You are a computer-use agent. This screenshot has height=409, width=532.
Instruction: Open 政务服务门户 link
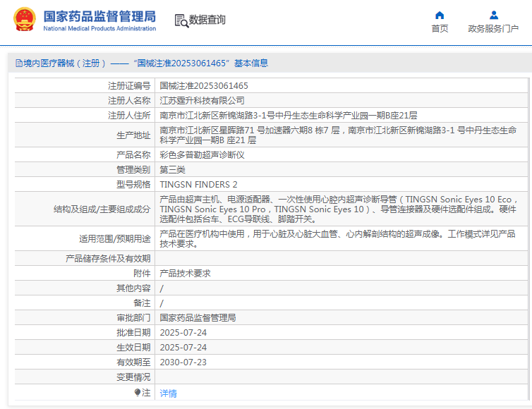point(493,28)
